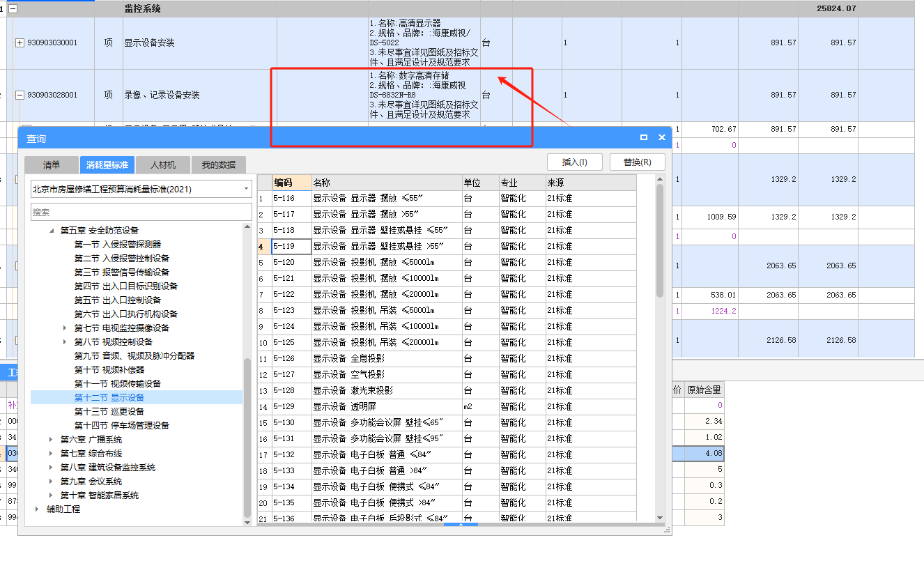The image size is (924, 561).
Task: Close the 查询 dialog
Action: (662, 138)
